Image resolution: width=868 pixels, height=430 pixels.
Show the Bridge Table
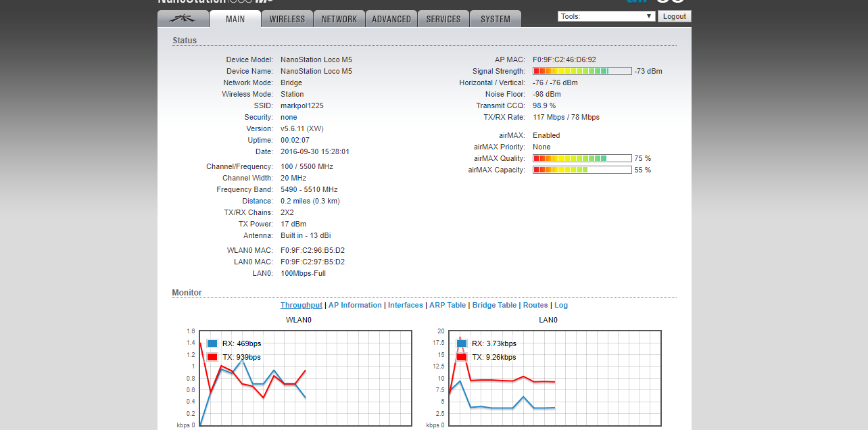494,306
